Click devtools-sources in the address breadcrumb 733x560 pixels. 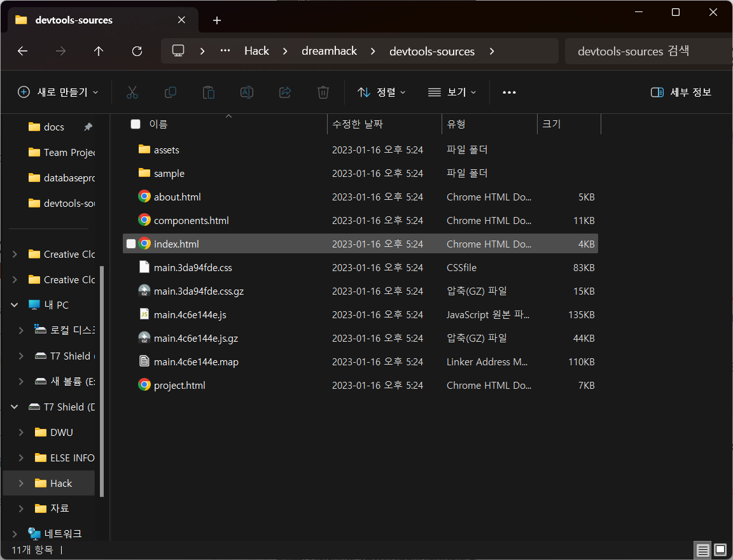432,51
